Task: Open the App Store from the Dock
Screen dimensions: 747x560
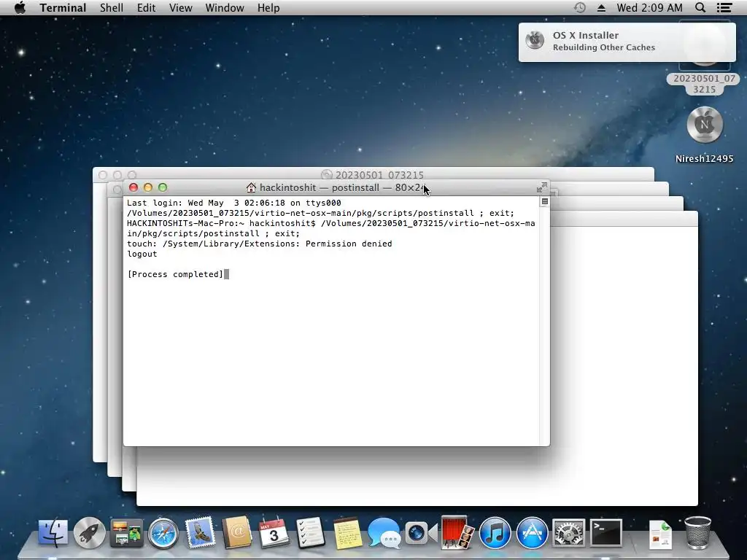Action: click(x=532, y=532)
